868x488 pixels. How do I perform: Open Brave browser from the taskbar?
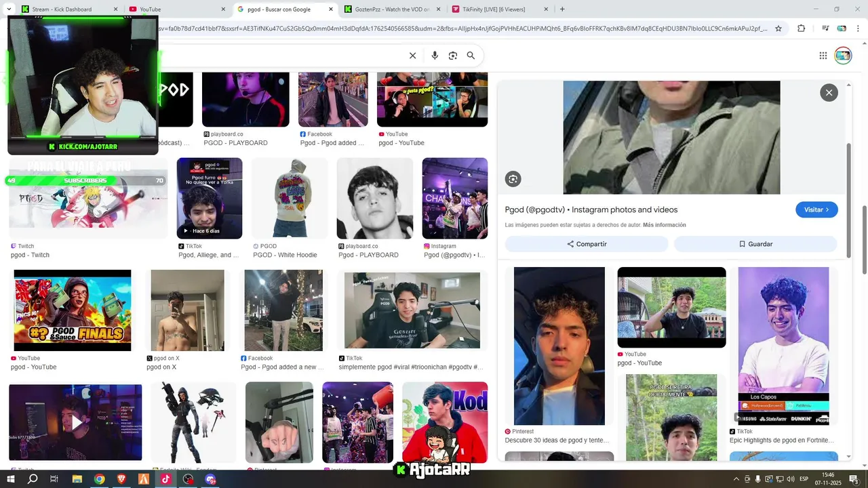[121, 479]
